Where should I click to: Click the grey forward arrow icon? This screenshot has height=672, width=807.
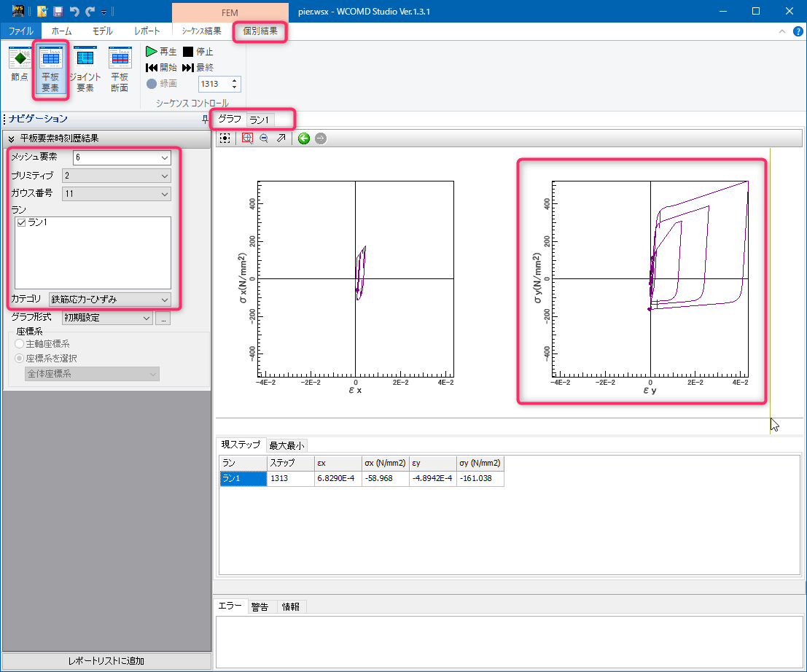(x=321, y=138)
